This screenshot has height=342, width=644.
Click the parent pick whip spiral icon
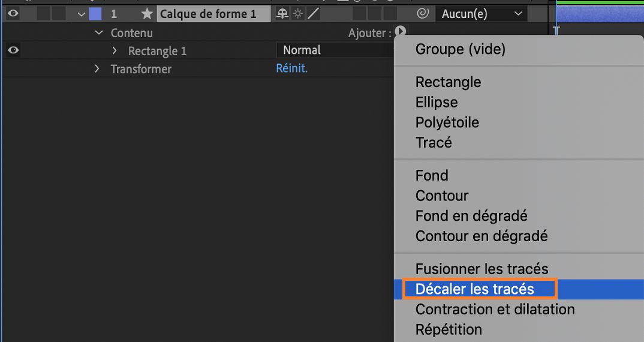[422, 13]
